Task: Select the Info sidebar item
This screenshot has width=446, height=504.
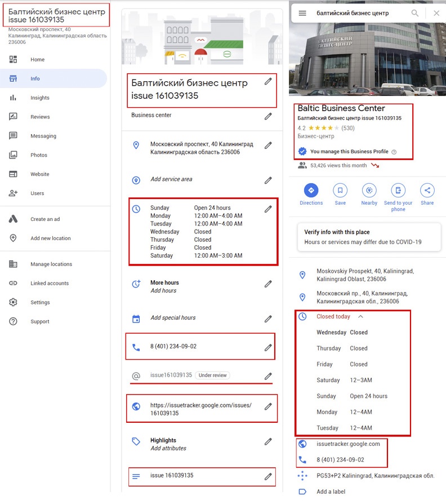Action: (53, 78)
